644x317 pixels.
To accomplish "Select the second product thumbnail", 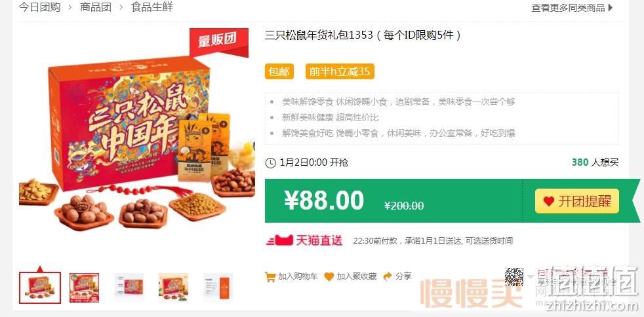I will (x=84, y=288).
